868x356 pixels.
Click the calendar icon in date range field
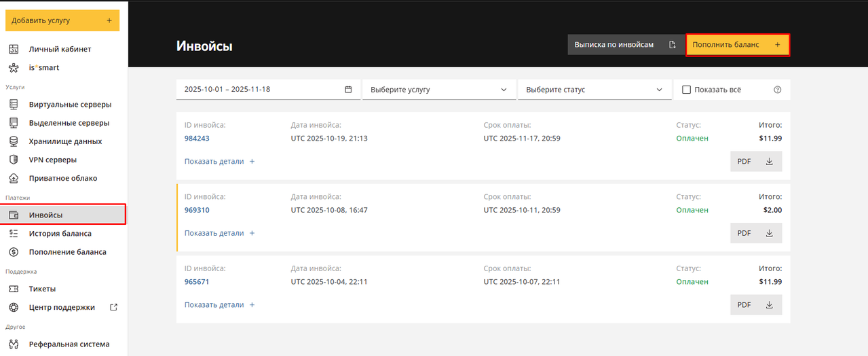pyautogui.click(x=348, y=89)
